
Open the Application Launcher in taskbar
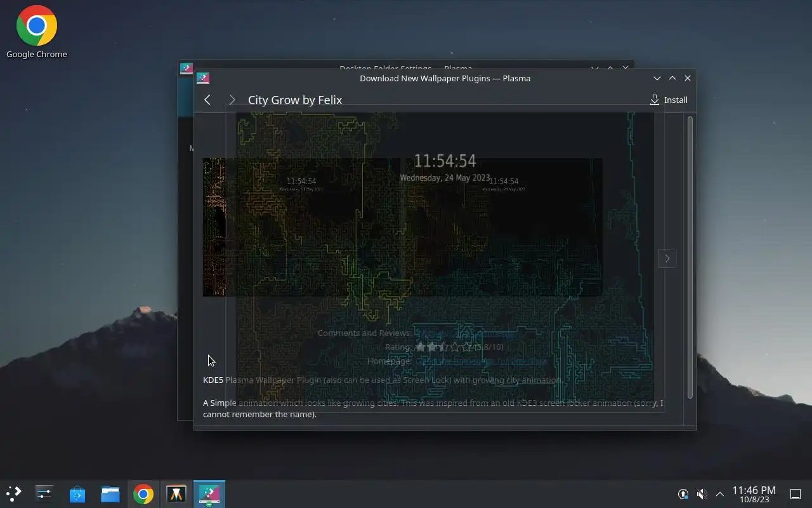pyautogui.click(x=13, y=493)
